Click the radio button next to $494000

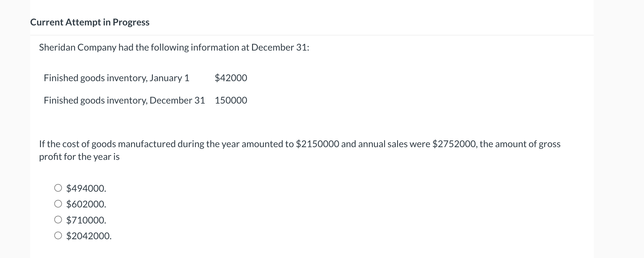[x=58, y=188]
